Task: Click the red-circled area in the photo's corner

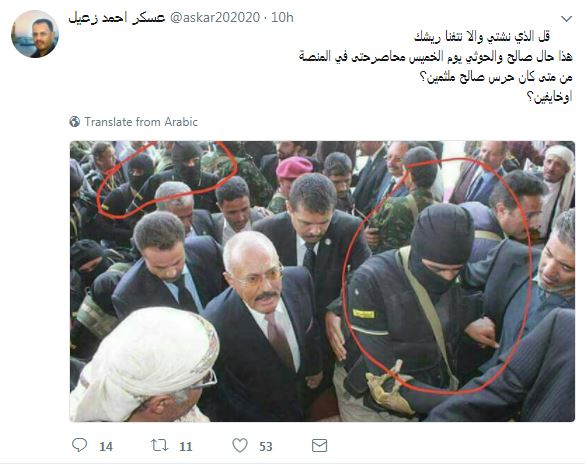Action: (167, 179)
